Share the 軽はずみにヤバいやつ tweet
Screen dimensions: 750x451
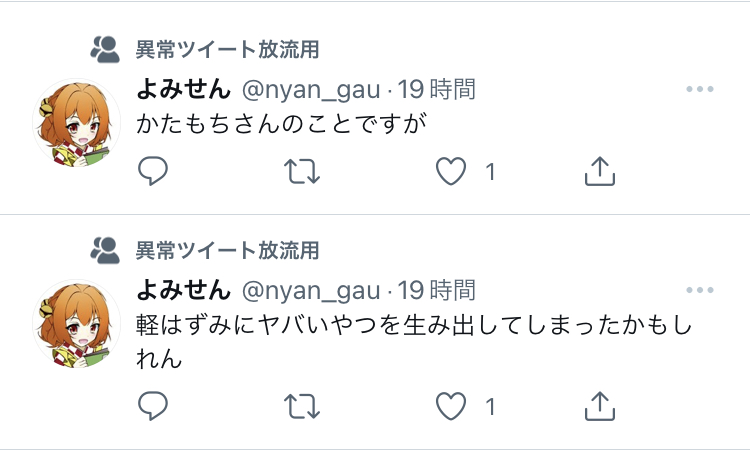(598, 406)
